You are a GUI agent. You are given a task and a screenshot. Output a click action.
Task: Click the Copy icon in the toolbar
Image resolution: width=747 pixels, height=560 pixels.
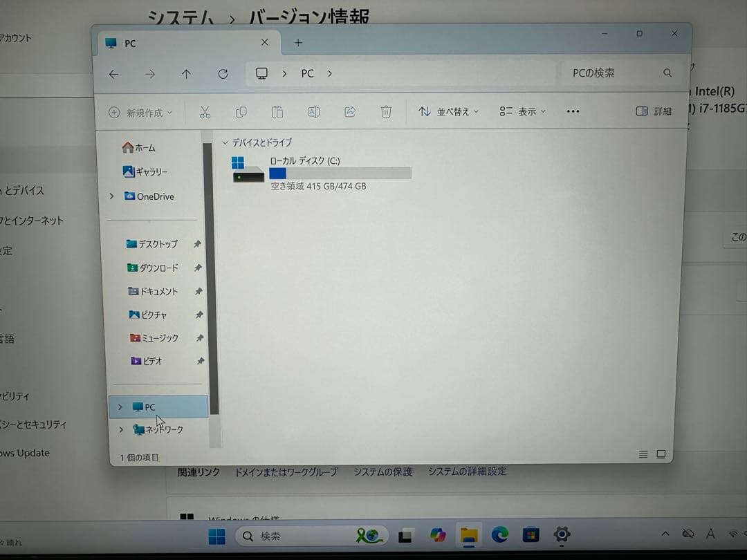point(241,111)
